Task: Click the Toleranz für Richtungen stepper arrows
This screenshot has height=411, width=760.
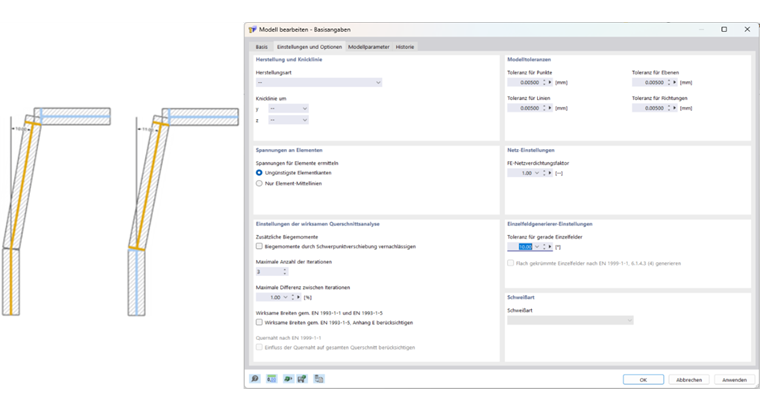Action: click(x=669, y=108)
